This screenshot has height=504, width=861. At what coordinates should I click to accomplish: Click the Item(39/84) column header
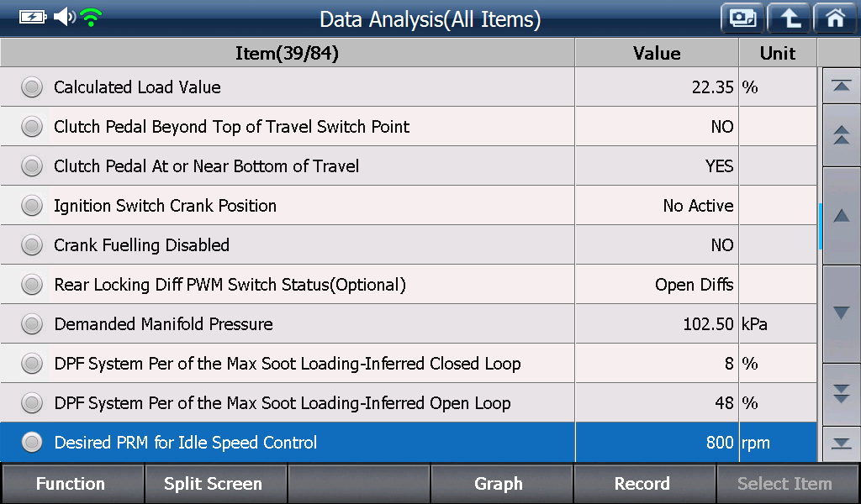pyautogui.click(x=288, y=53)
